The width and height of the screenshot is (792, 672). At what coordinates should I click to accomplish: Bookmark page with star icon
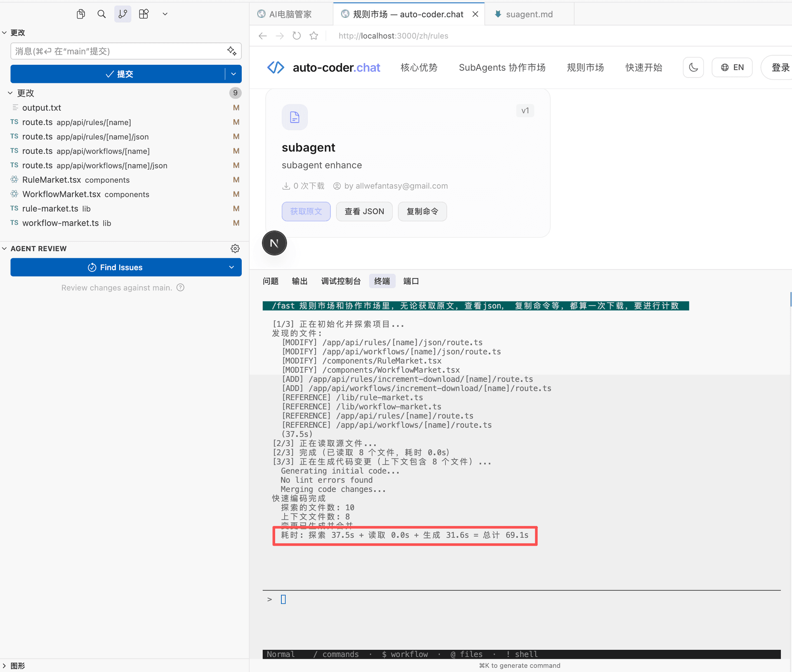pyautogui.click(x=314, y=36)
